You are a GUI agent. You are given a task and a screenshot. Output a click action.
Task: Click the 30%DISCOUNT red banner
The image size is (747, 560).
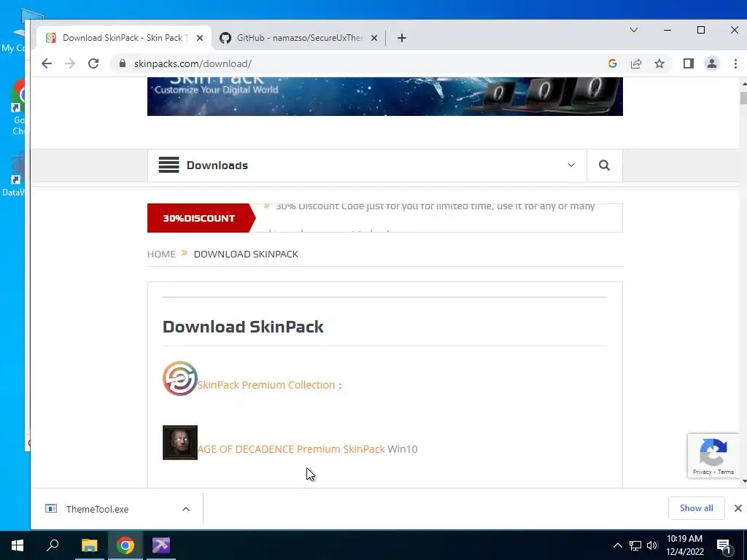[x=201, y=218]
